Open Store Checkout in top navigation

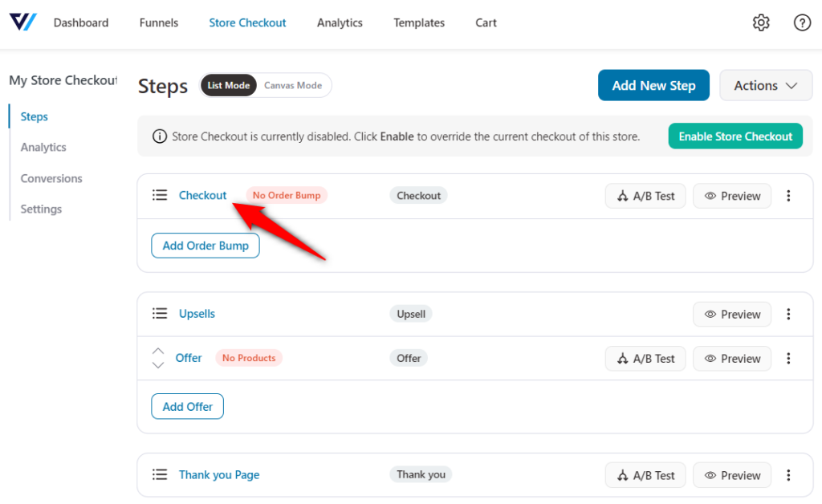[x=247, y=22]
